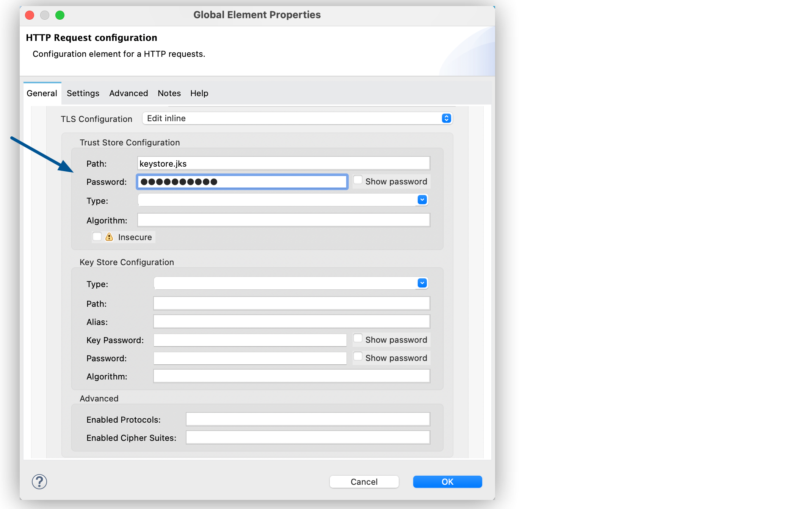Dismiss the dialog using Cancel
The image size is (812, 509).
click(364, 481)
